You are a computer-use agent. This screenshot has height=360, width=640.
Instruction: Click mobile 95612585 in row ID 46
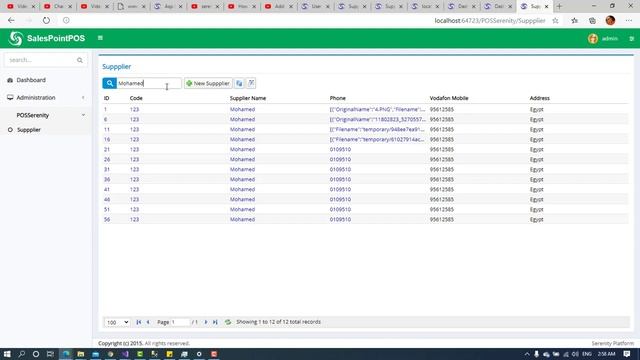tap(442, 199)
